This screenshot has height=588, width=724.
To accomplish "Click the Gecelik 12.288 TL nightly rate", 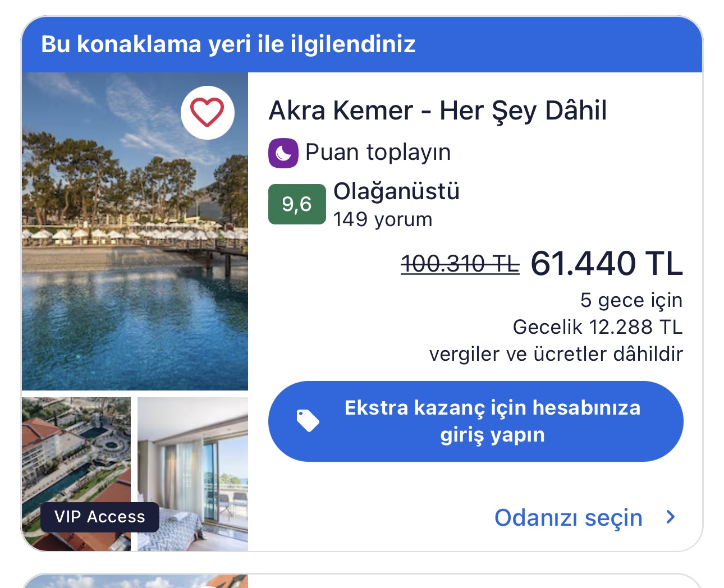I will point(598,327).
